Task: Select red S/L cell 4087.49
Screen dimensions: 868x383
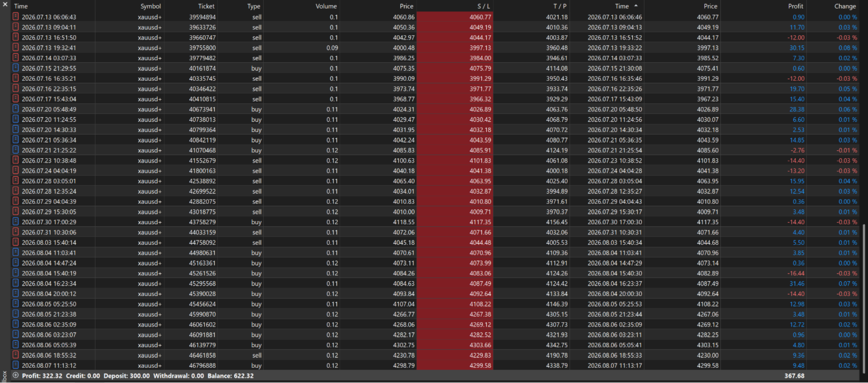Action: pos(455,283)
